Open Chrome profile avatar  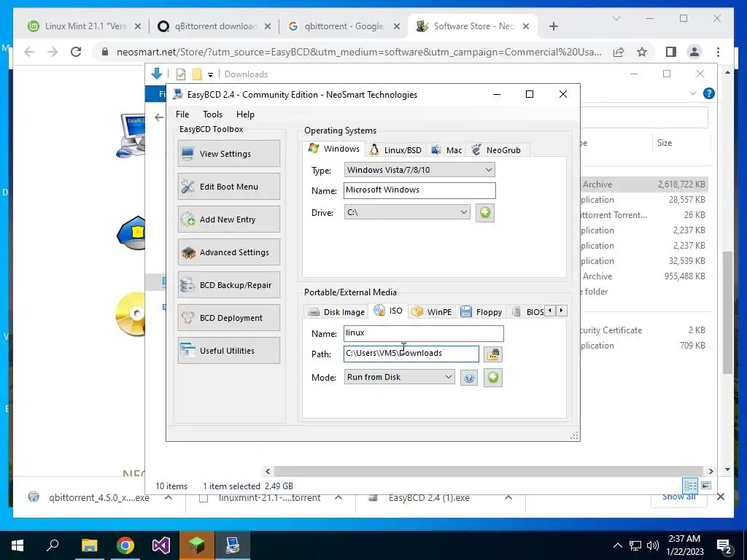(x=694, y=52)
